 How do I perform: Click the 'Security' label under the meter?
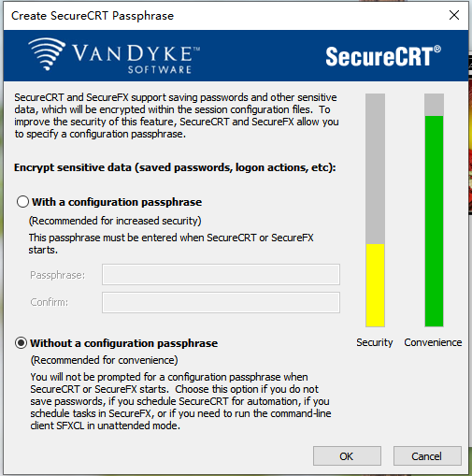(x=375, y=342)
